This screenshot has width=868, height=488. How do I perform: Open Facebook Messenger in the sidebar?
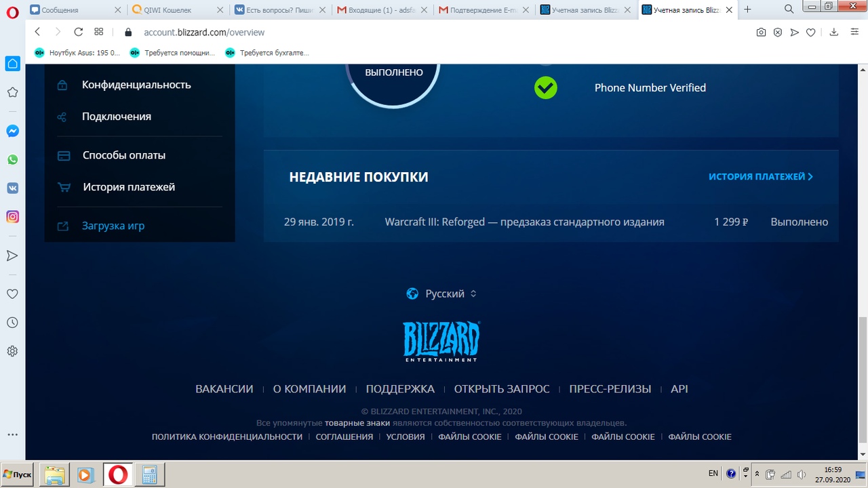pos(12,131)
